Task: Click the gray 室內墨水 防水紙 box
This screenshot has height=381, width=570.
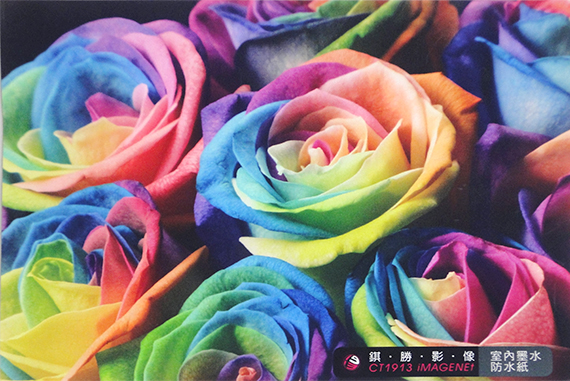Action: point(515,362)
